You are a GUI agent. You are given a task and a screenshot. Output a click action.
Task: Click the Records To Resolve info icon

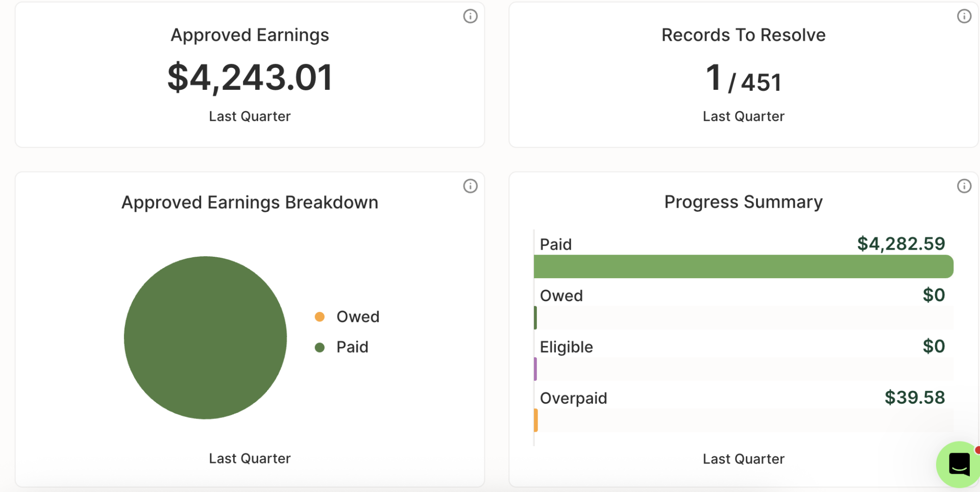click(964, 16)
